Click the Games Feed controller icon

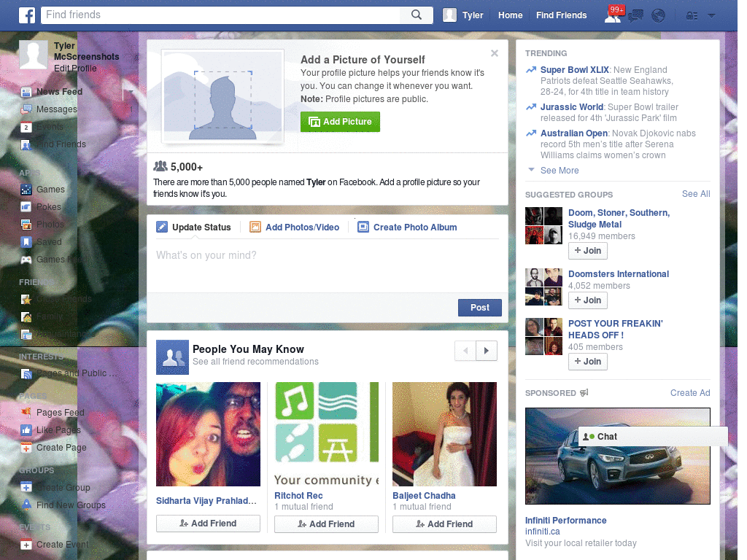(26, 260)
